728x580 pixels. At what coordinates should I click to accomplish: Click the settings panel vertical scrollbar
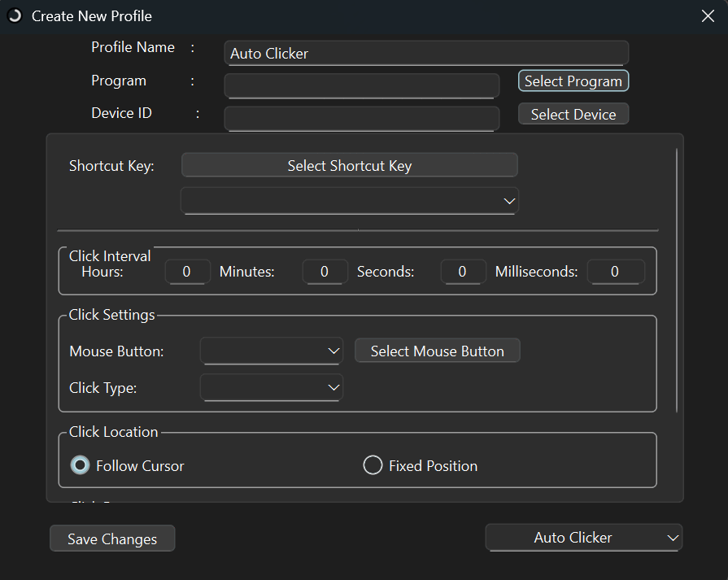pos(677,281)
